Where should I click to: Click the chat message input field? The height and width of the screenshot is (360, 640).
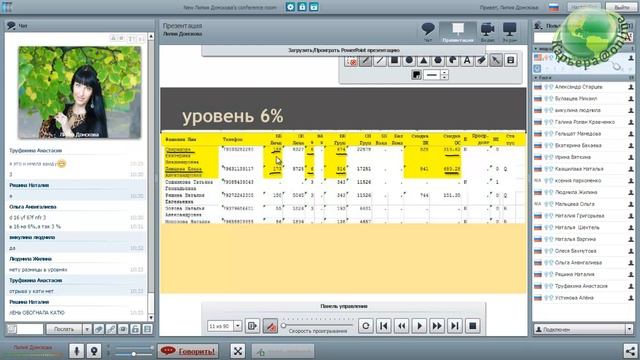point(30,329)
